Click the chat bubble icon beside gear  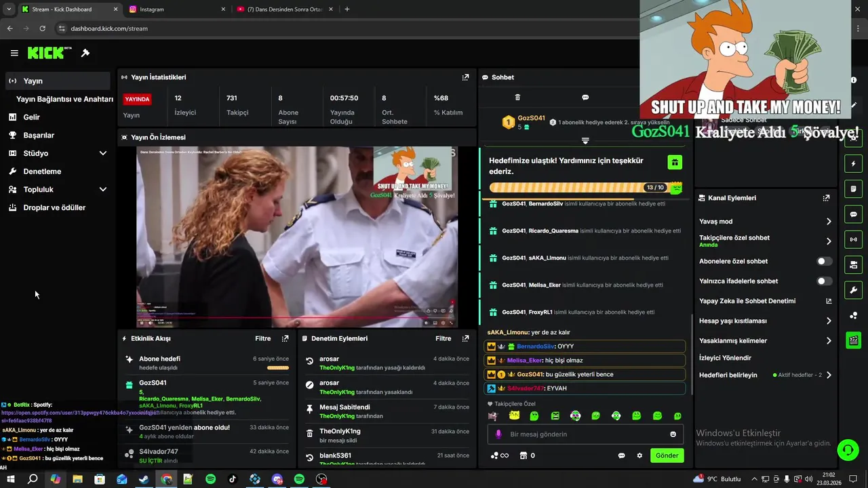[x=621, y=455]
